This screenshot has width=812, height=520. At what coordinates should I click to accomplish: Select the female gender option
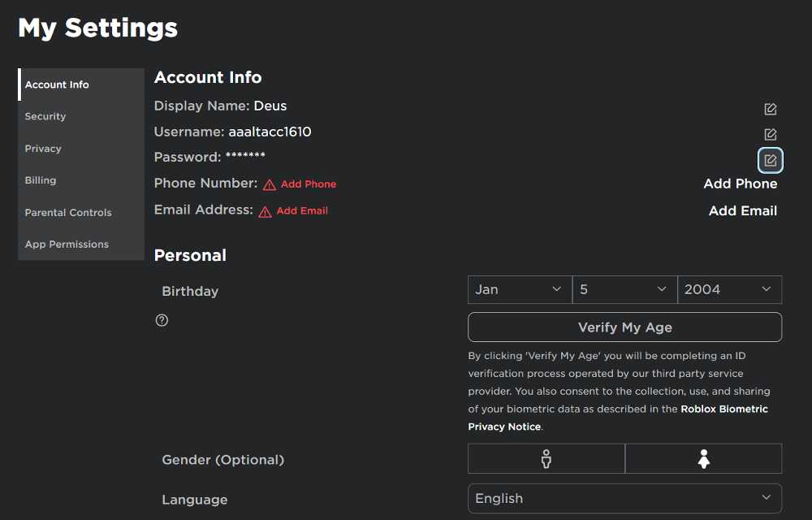703,458
